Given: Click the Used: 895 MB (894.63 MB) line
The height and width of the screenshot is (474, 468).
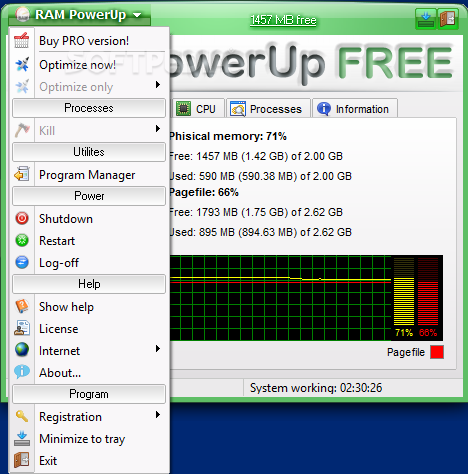Looking at the screenshot, I should tap(261, 232).
